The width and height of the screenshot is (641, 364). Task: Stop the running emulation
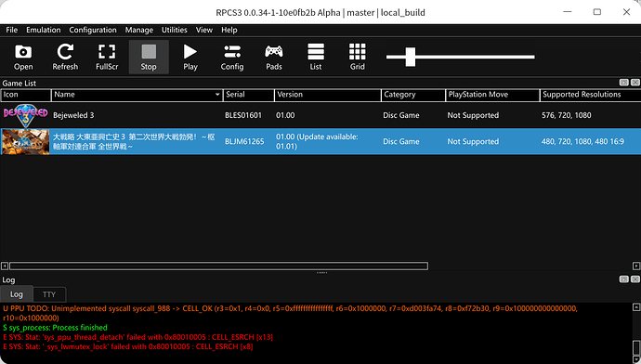pos(149,58)
